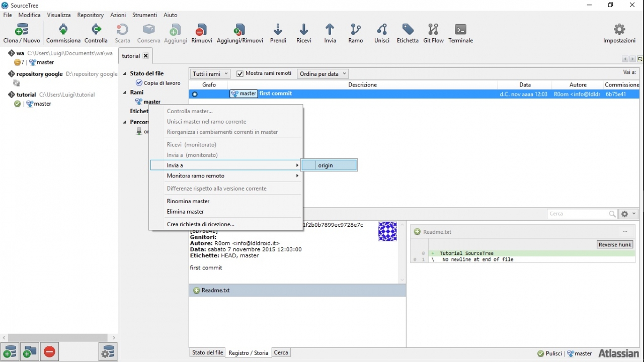Click the Scarta toolbar icon
644x362 pixels.
click(x=122, y=30)
